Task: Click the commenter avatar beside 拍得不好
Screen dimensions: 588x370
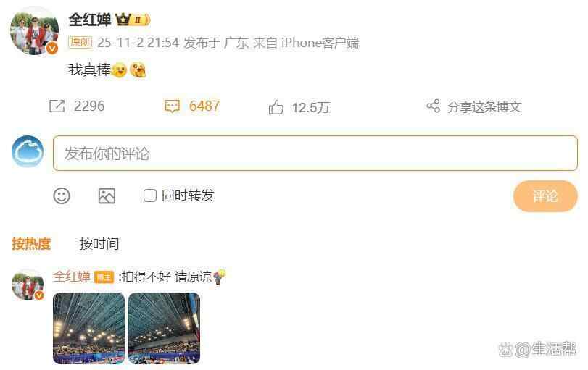Action: point(28,285)
